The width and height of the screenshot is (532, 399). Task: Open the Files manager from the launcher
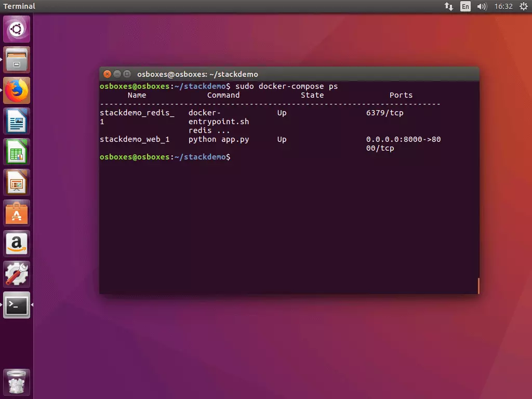point(16,60)
